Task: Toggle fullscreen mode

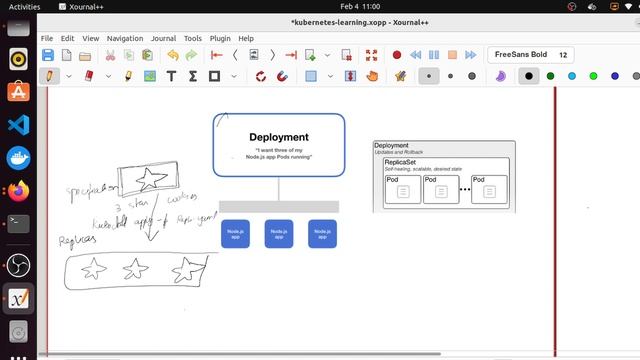Action: (371, 55)
